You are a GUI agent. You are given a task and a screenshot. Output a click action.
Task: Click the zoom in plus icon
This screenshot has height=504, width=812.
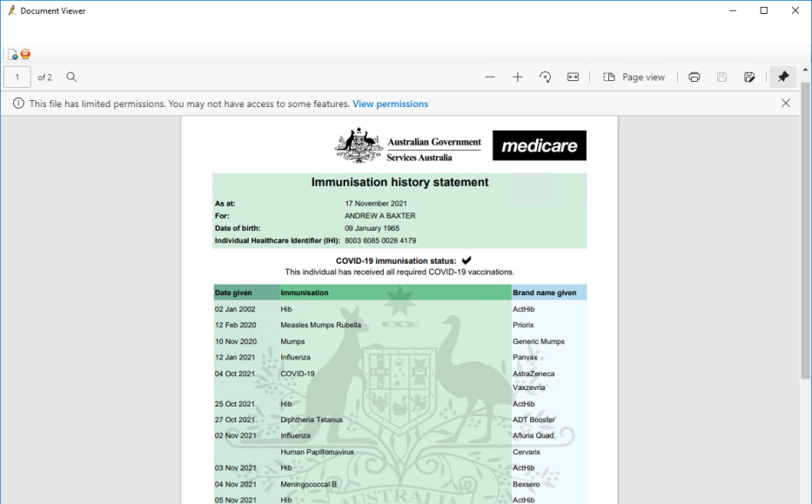pyautogui.click(x=518, y=77)
